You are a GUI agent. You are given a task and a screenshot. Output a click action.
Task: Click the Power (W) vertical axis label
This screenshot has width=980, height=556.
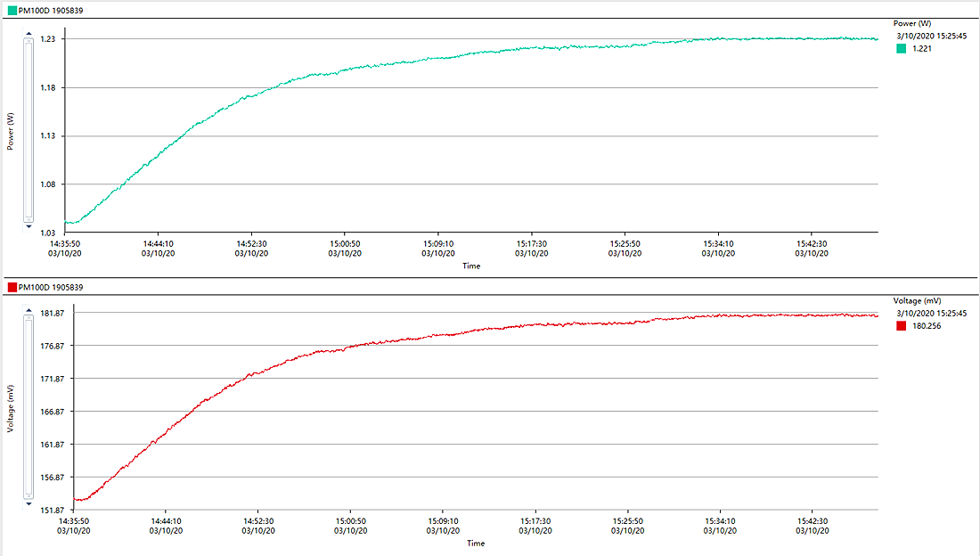(11, 131)
